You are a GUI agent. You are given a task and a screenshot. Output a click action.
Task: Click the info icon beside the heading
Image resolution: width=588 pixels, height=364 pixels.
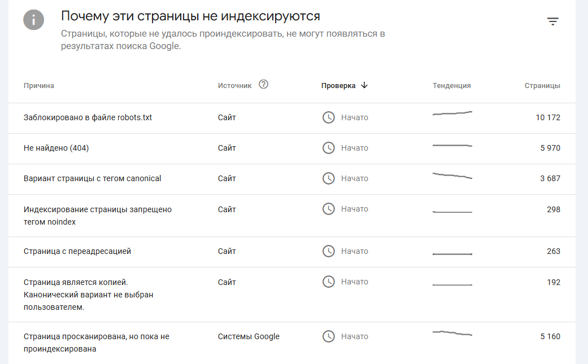click(34, 20)
